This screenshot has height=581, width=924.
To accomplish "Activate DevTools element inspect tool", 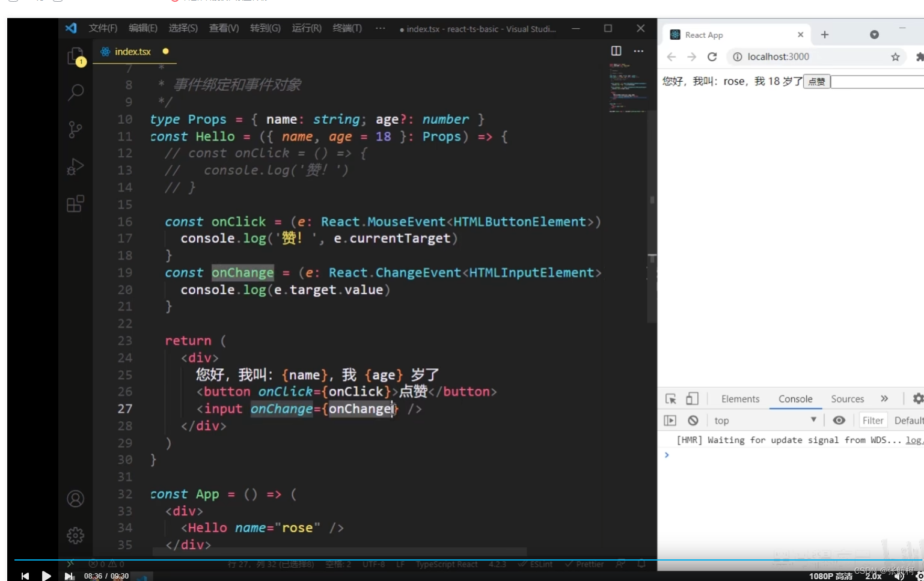I will pyautogui.click(x=671, y=399).
